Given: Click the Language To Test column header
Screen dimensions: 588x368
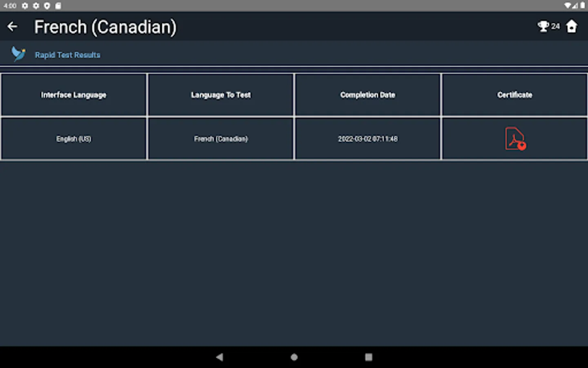Looking at the screenshot, I should pos(221,95).
